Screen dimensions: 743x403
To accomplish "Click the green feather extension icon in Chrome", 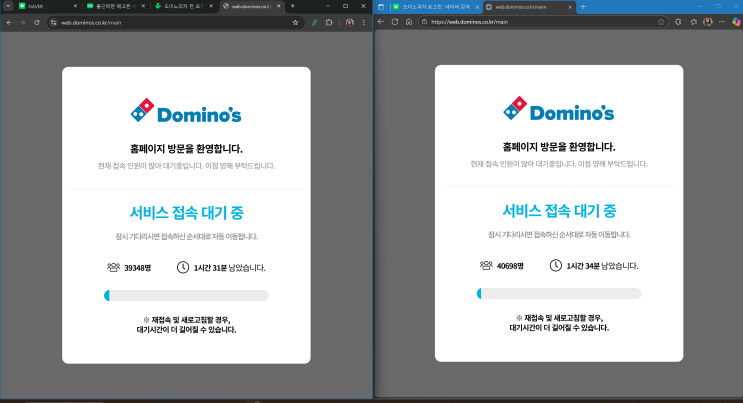I will [314, 22].
